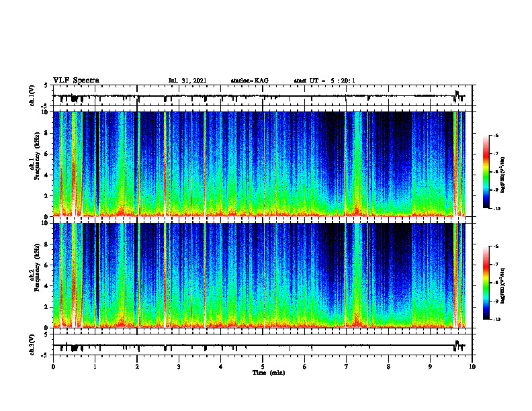Click the 'ch.1(V)' waveform axis label

pyautogui.click(x=32, y=95)
